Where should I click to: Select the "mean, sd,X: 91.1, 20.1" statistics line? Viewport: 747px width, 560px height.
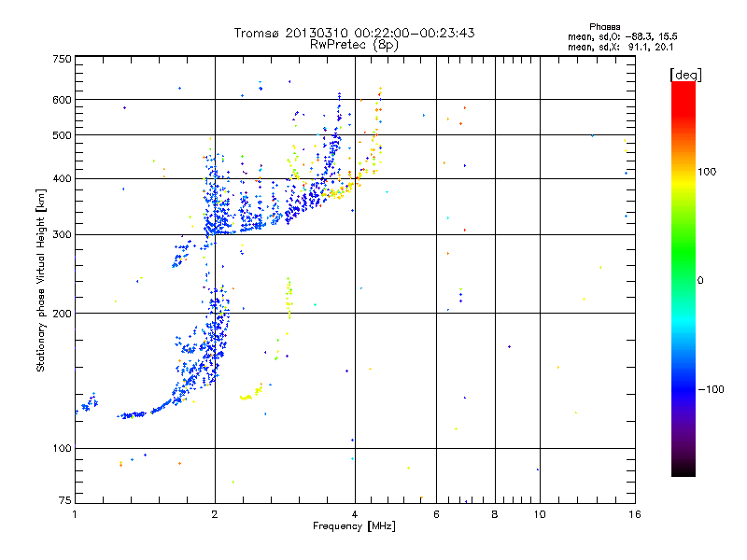tap(620, 47)
